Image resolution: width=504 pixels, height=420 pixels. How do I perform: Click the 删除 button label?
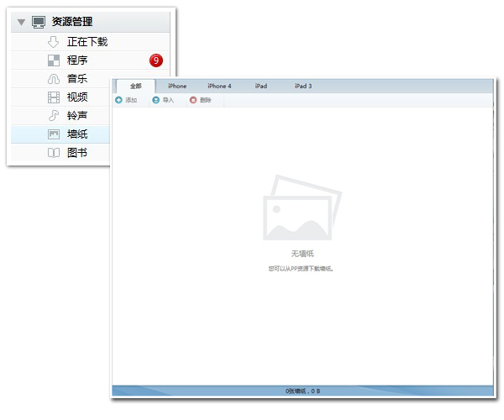206,100
